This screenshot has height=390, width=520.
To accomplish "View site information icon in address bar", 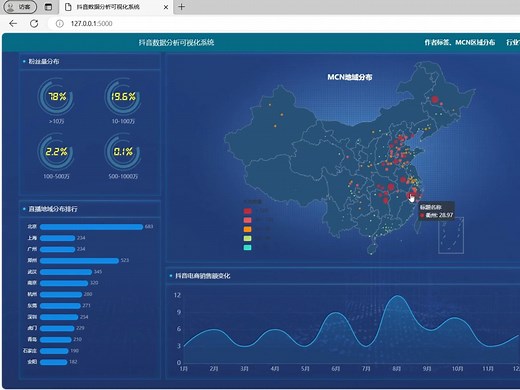I will click(x=59, y=24).
